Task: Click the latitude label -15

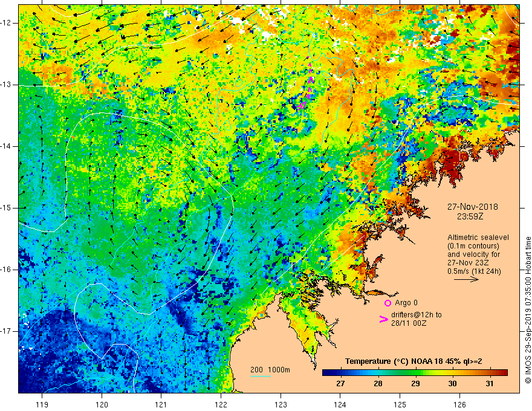Action: [6, 208]
